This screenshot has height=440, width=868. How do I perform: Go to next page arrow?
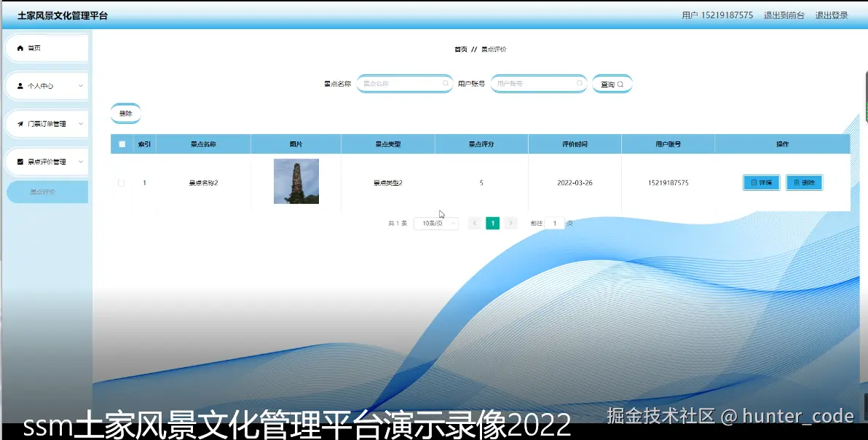pos(511,223)
